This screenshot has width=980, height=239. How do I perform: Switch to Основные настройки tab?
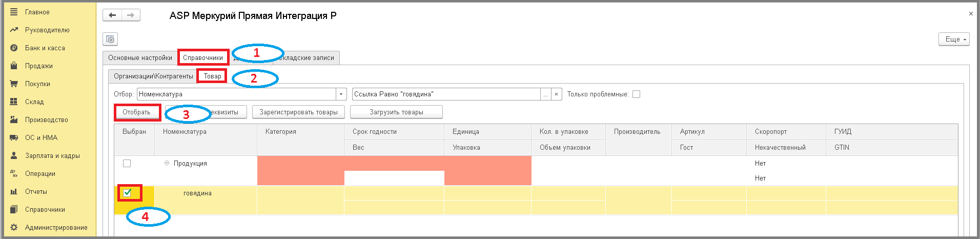[140, 57]
